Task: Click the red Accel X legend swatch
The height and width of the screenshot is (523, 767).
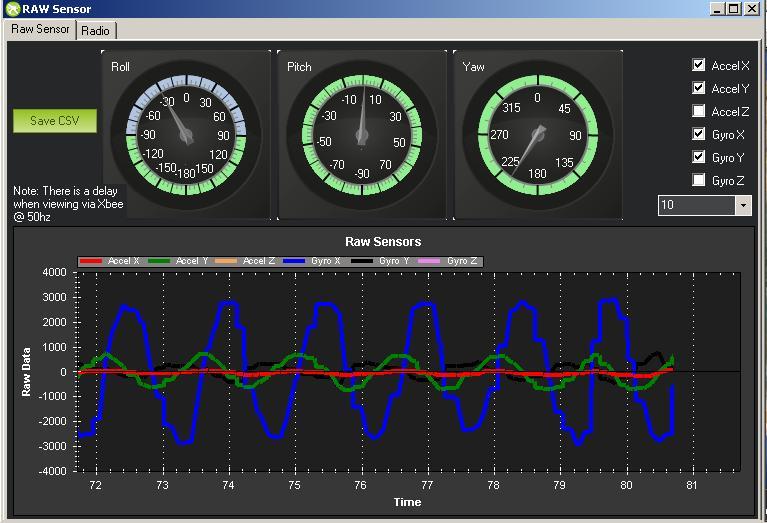Action: pyautogui.click(x=92, y=262)
